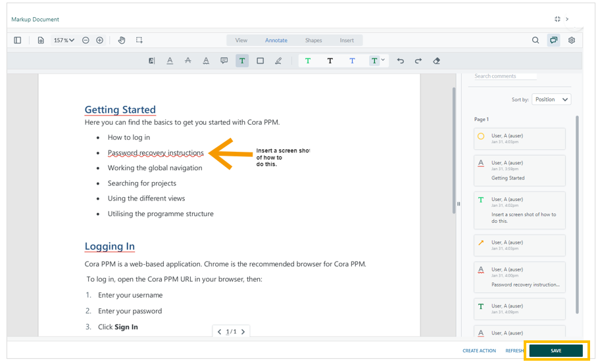Switch to the Insert tab
598x364 pixels.
click(347, 40)
